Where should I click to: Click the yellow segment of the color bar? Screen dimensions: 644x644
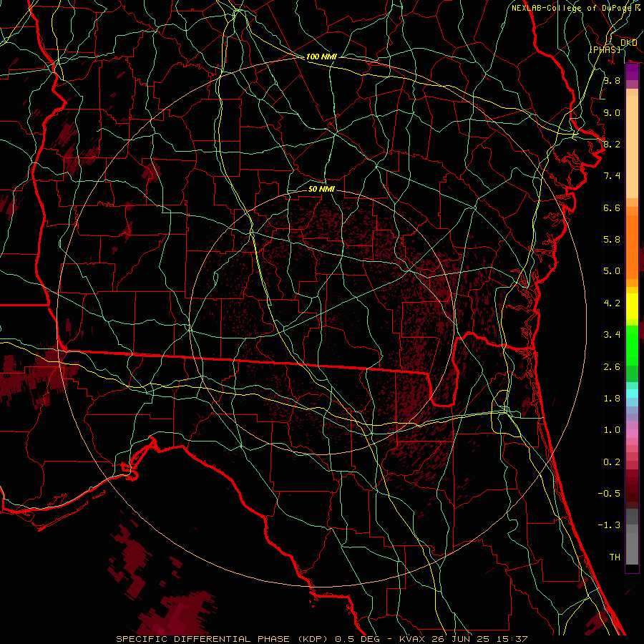coord(632,306)
